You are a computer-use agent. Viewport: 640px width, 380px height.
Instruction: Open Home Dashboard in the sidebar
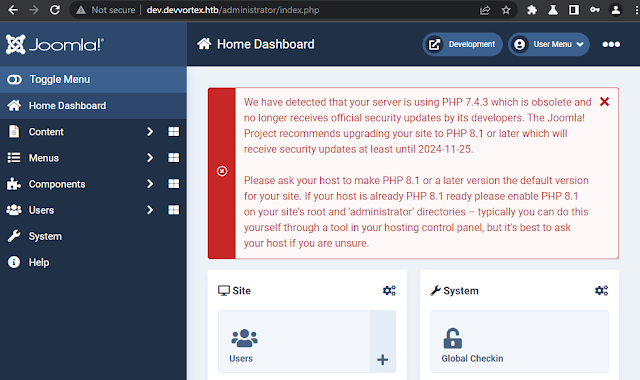coord(93,106)
